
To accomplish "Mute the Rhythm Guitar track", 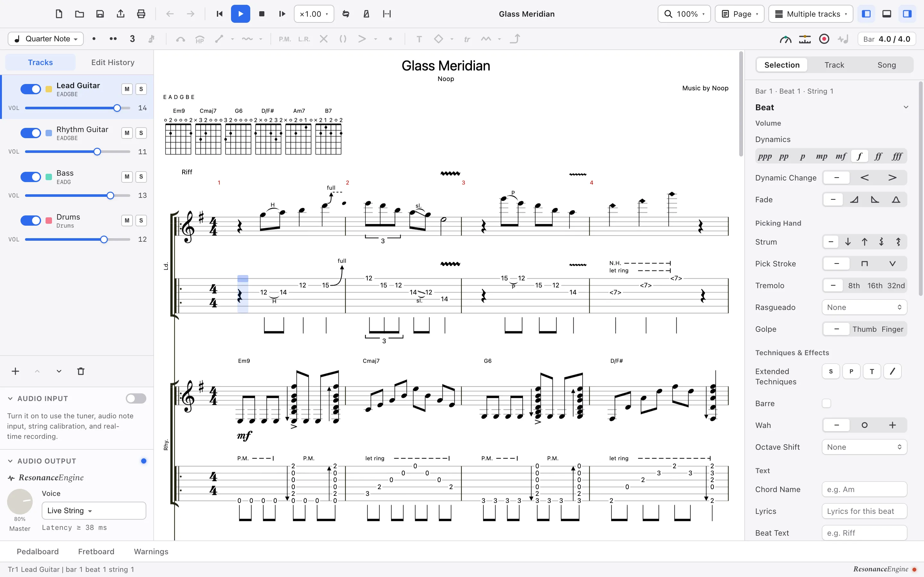I will [x=127, y=133].
